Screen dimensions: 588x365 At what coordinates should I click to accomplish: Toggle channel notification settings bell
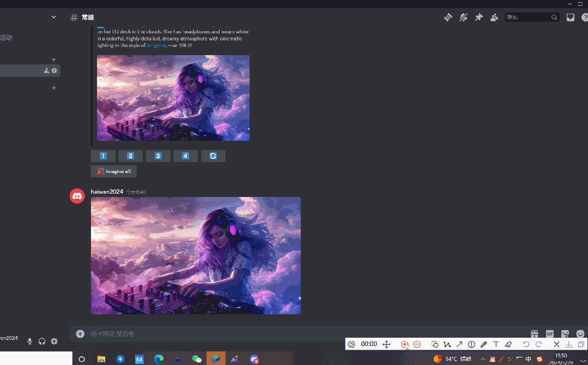464,17
